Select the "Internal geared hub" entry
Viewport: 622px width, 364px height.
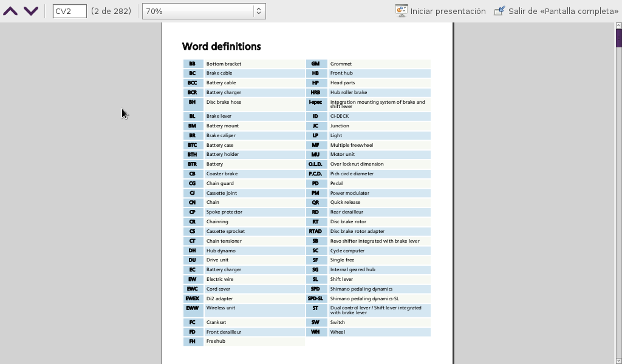(353, 270)
